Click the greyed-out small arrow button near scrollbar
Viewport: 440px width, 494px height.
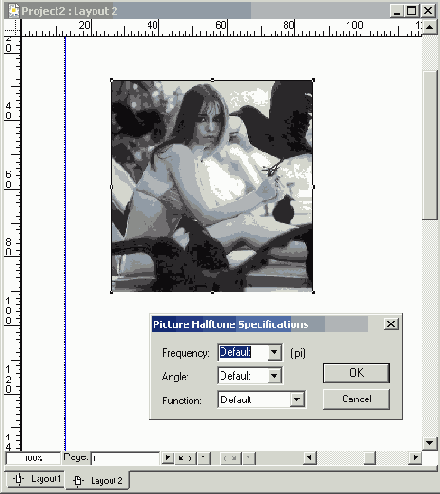249,458
